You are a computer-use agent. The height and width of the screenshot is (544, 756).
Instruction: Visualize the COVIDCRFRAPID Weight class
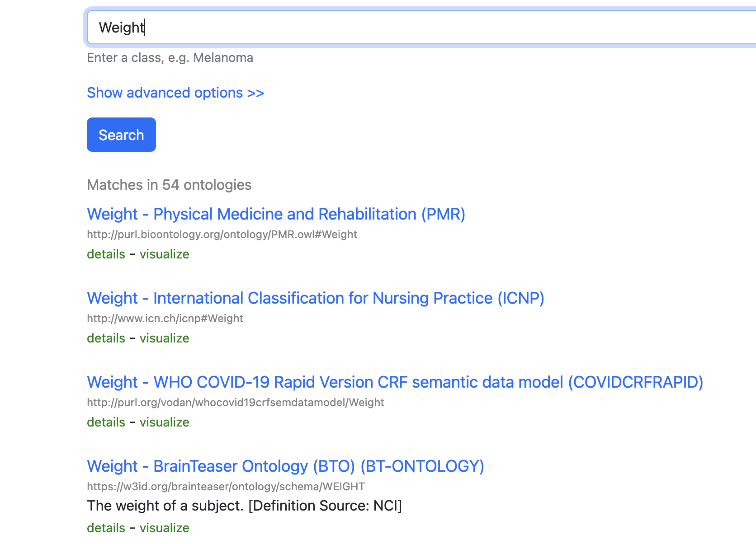pyautogui.click(x=164, y=422)
